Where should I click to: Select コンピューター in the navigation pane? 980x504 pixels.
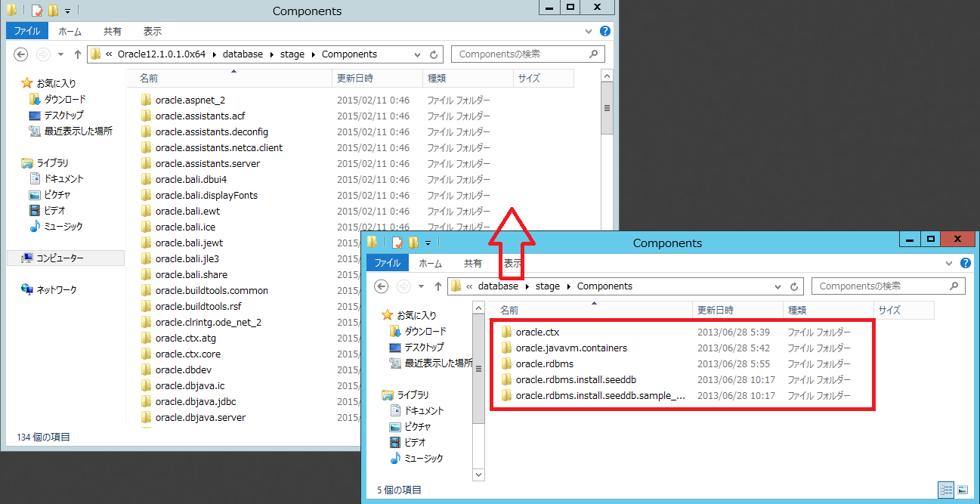click(60, 258)
